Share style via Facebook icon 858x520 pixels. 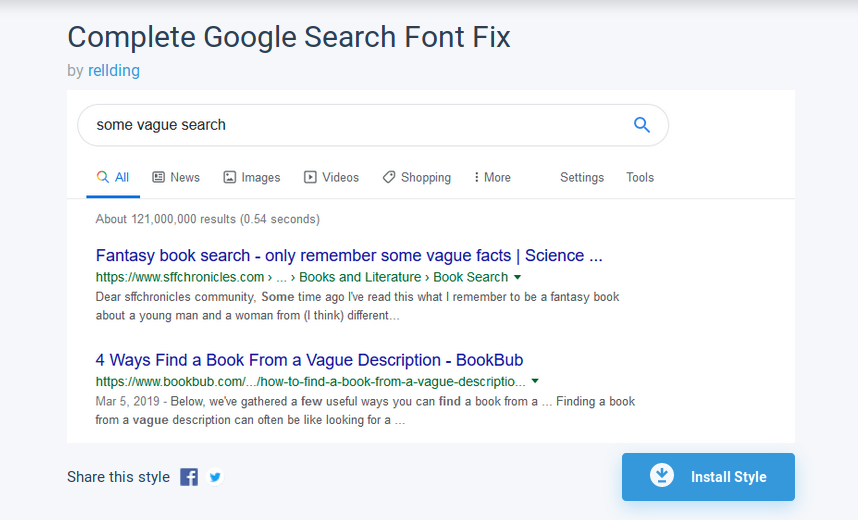coord(189,477)
